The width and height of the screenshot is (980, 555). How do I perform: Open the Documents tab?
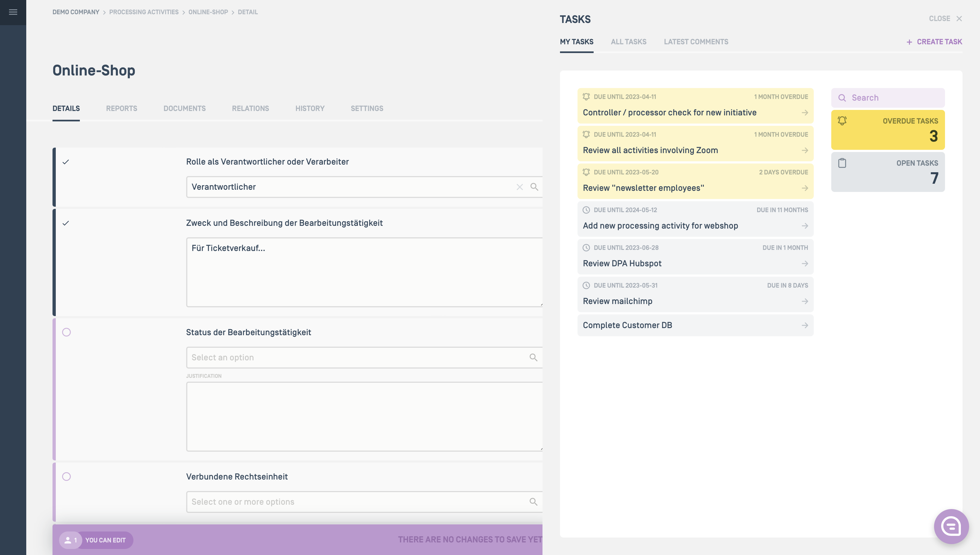[x=184, y=109]
